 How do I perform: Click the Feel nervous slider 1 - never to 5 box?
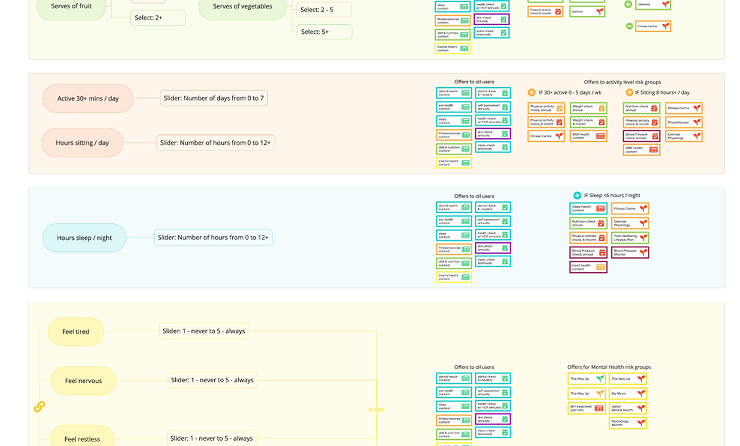[212, 380]
